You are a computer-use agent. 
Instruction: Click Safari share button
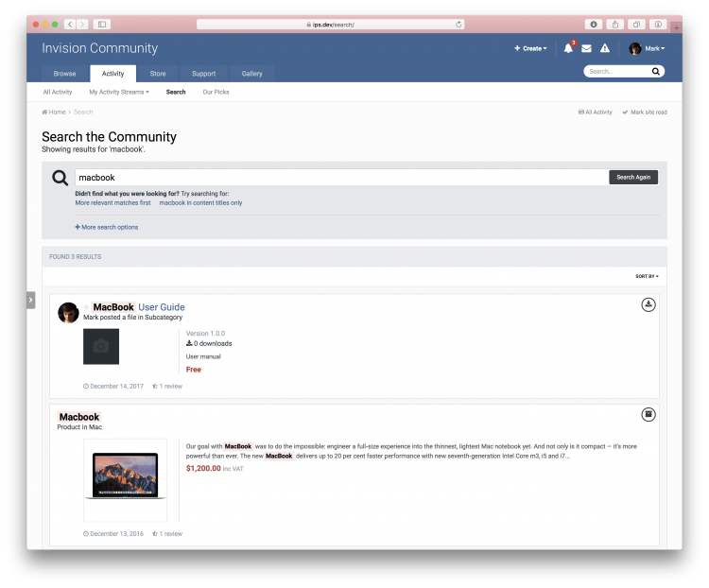click(x=615, y=25)
